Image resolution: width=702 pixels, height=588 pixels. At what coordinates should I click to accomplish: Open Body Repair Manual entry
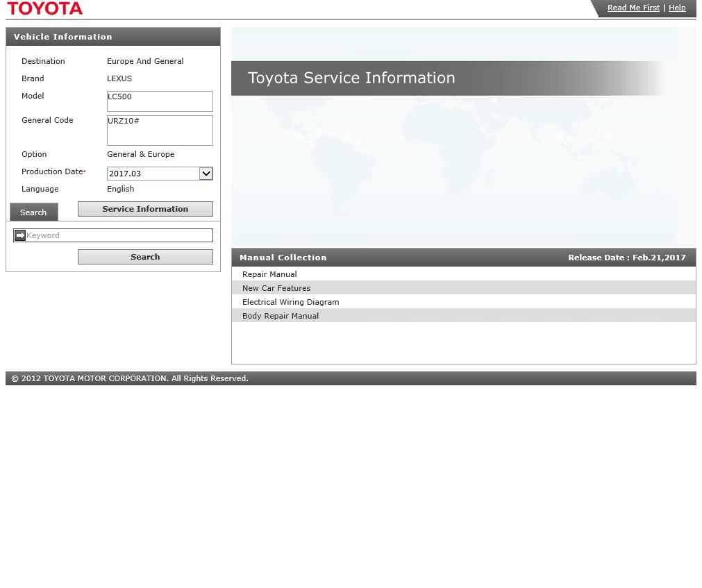pos(464,316)
